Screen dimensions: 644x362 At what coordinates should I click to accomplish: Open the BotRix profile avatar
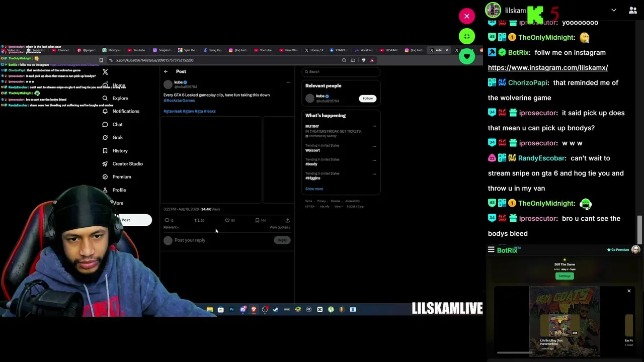click(635, 250)
